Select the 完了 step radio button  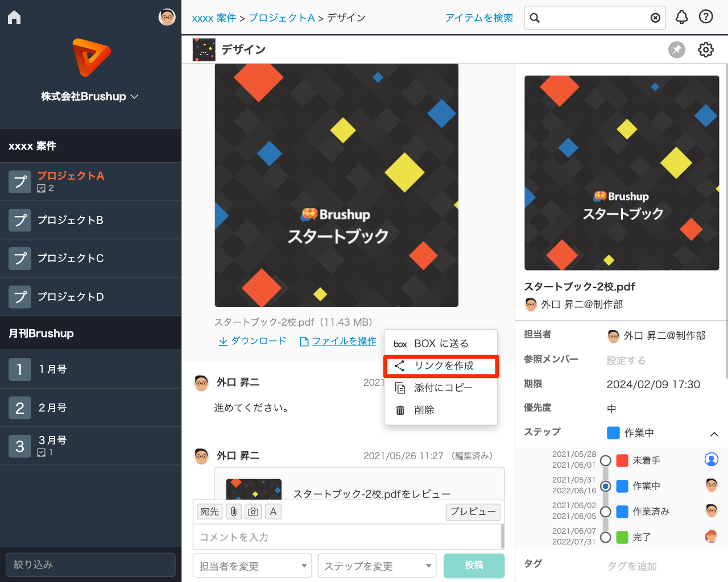pyautogui.click(x=606, y=537)
